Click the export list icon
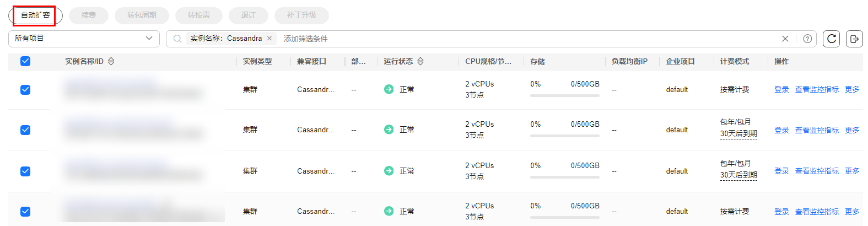The height and width of the screenshot is (226, 868). coord(854,39)
